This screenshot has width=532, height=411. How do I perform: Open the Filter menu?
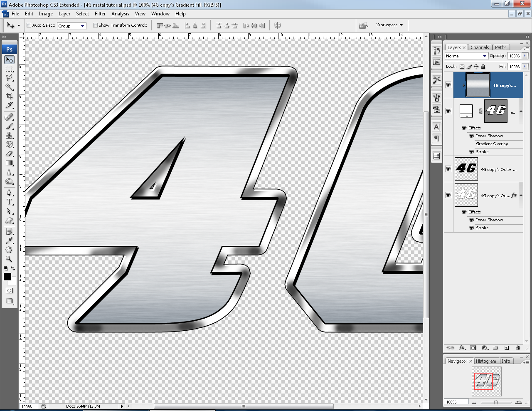(x=100, y=14)
